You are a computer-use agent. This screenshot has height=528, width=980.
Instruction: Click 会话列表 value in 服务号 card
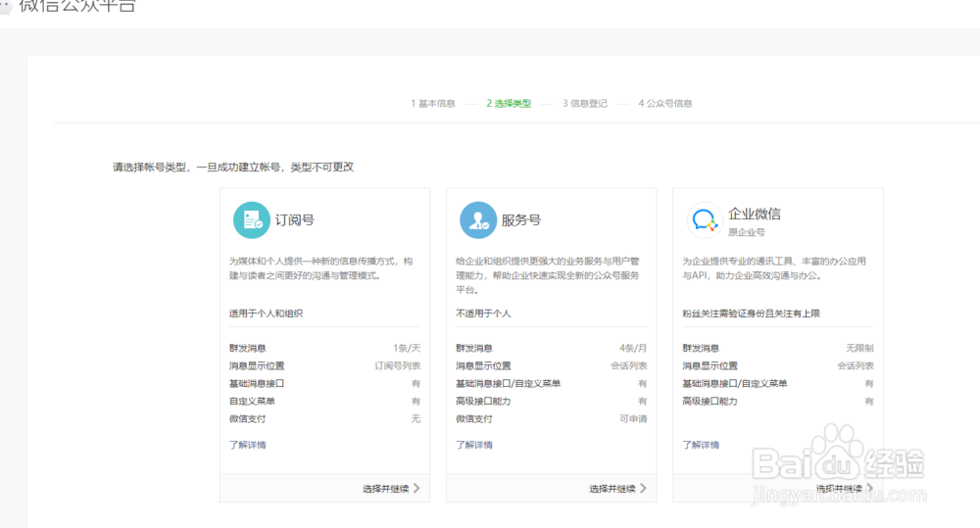point(629,365)
